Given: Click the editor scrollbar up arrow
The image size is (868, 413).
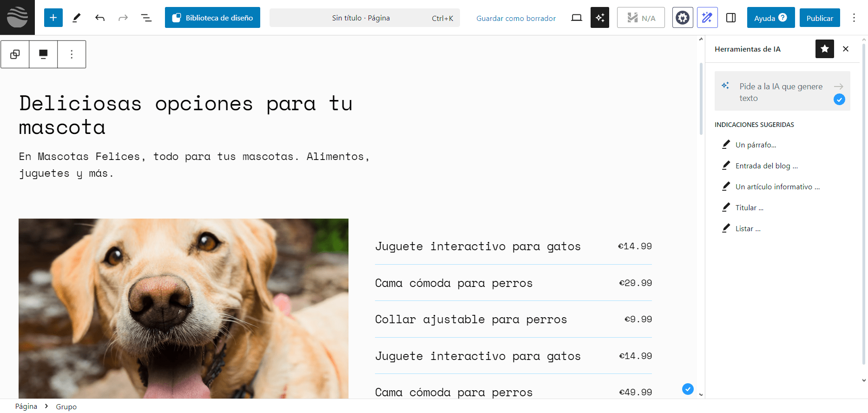Looking at the screenshot, I should pos(701,40).
